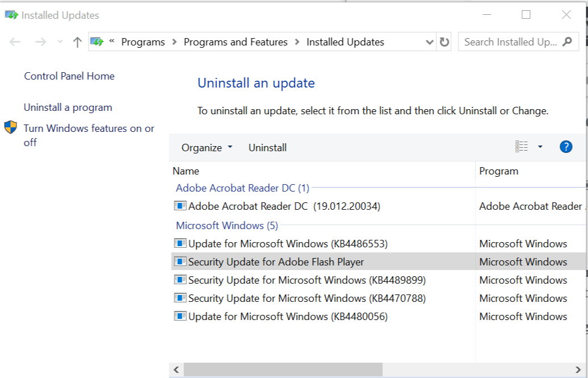
Task: Select Adobe Acrobat Reader DC (19.012.20034) row
Action: point(379,206)
